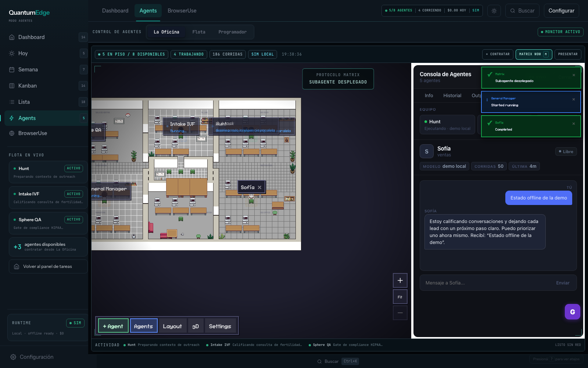The height and width of the screenshot is (368, 588).
Task: Open Layout on the map toolbar
Action: point(172,326)
